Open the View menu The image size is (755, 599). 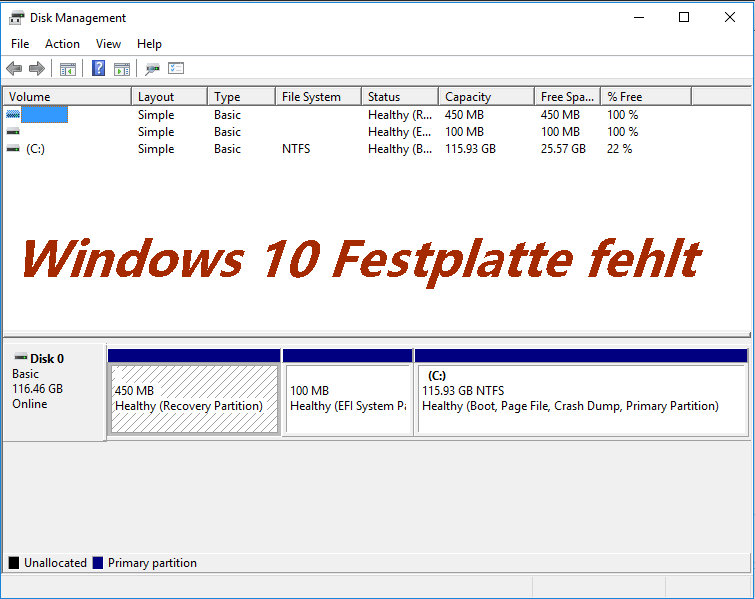coord(108,44)
